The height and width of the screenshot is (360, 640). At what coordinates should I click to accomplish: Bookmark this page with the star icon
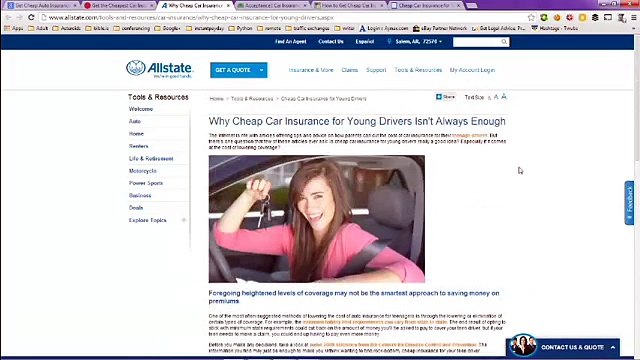531,18
